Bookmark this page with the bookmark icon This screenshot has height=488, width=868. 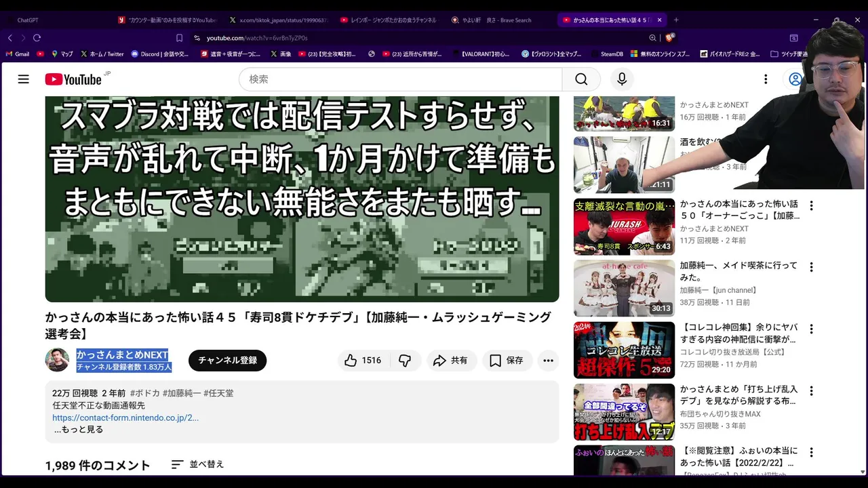click(179, 38)
